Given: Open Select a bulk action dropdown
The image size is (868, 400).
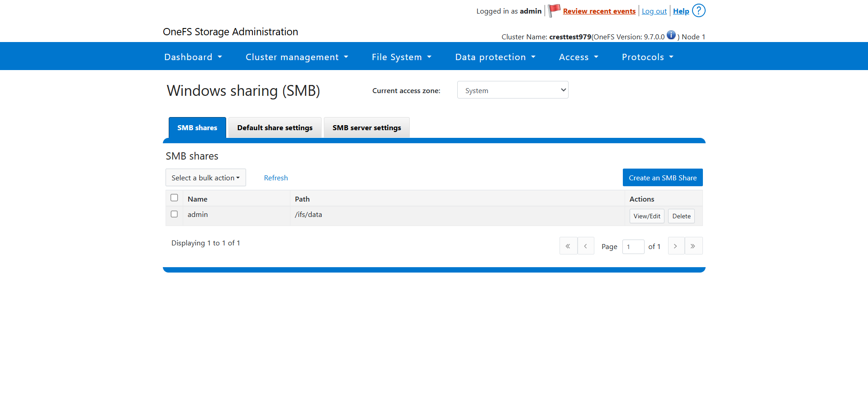Looking at the screenshot, I should [x=206, y=178].
